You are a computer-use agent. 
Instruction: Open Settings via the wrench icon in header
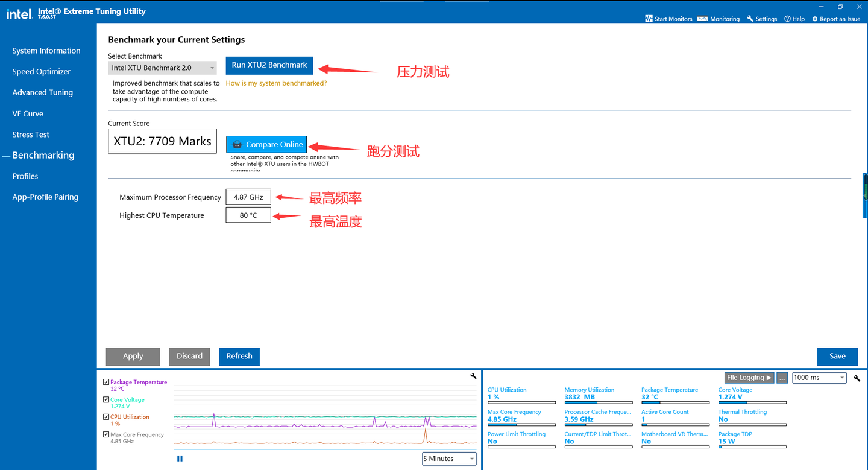(750, 19)
